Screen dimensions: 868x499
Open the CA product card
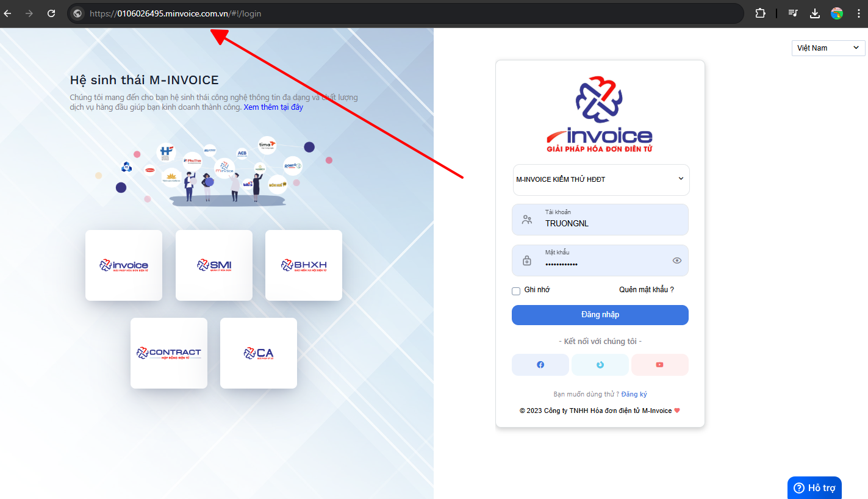click(x=259, y=353)
